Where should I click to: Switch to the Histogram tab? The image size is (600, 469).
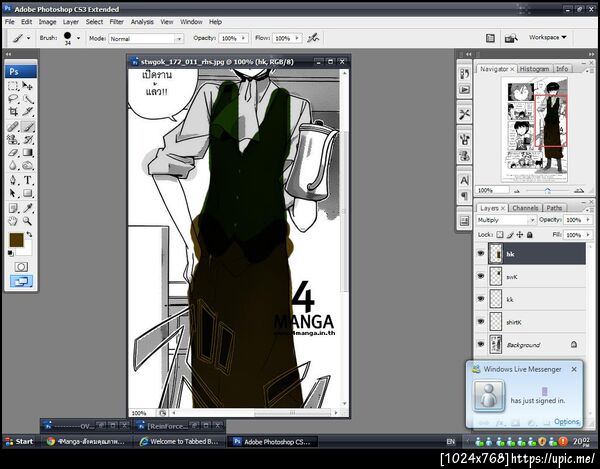click(x=535, y=69)
